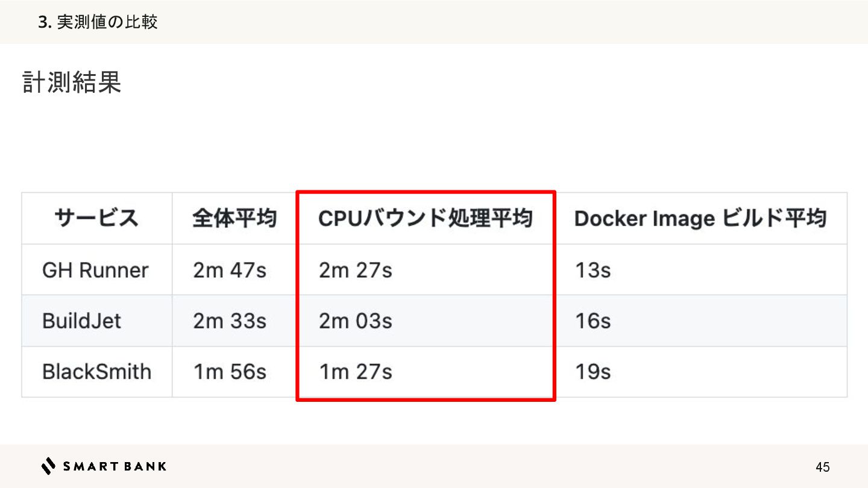Select the 1m 27s cell
The image size is (868, 488).
356,372
